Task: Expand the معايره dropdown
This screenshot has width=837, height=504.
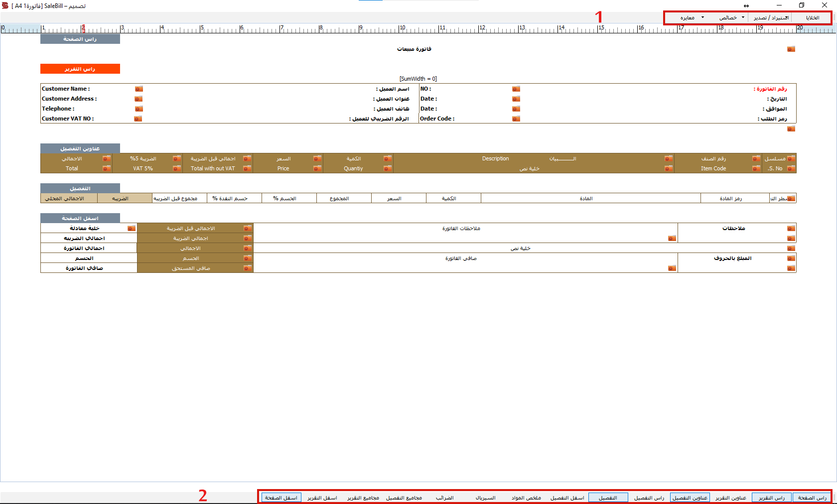Action: click(692, 18)
